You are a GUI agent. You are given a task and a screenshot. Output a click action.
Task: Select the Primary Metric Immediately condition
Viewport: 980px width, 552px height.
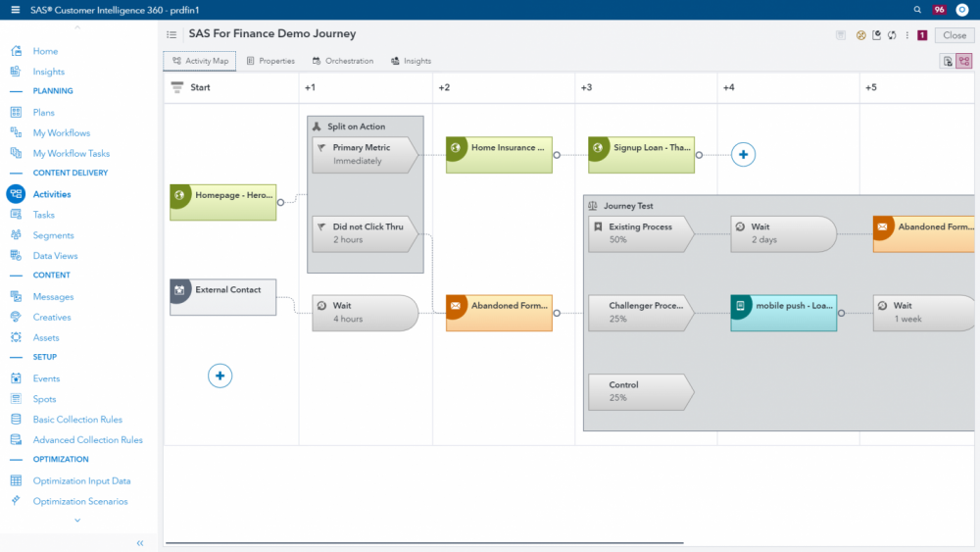(365, 154)
